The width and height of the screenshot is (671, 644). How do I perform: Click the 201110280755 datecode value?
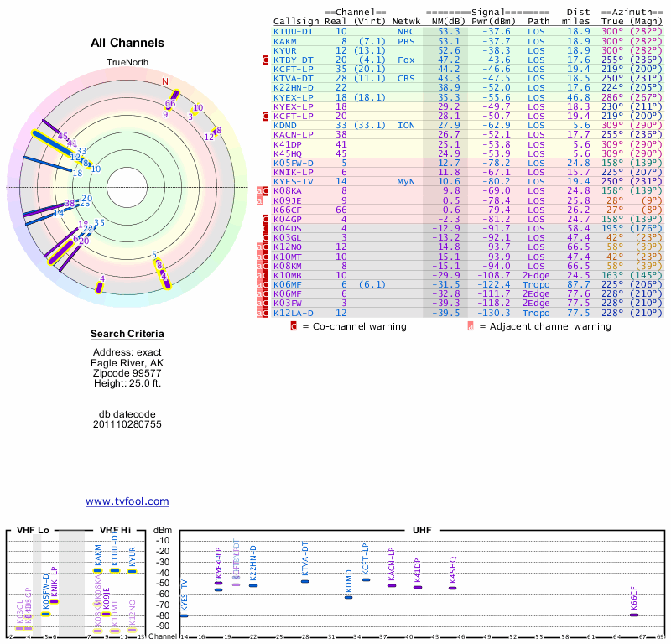tap(127, 424)
